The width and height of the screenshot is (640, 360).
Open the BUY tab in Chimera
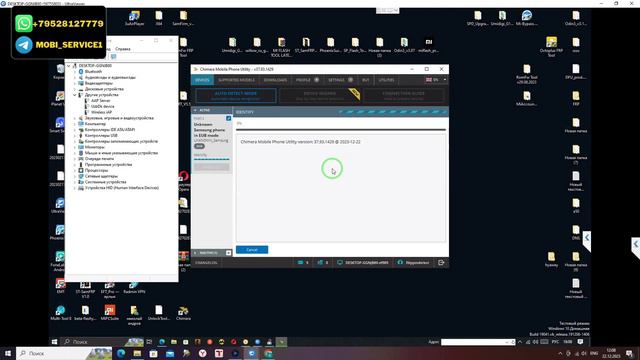366,80
